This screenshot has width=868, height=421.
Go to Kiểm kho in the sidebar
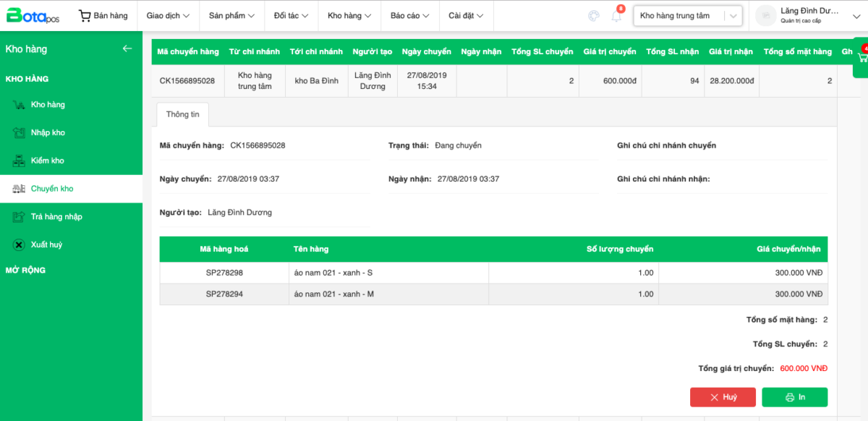(x=47, y=161)
